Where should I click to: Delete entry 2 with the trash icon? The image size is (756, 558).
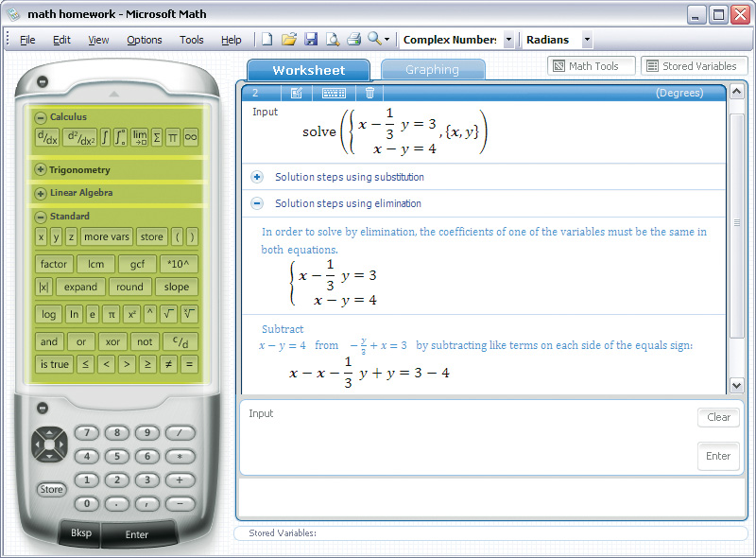369,93
